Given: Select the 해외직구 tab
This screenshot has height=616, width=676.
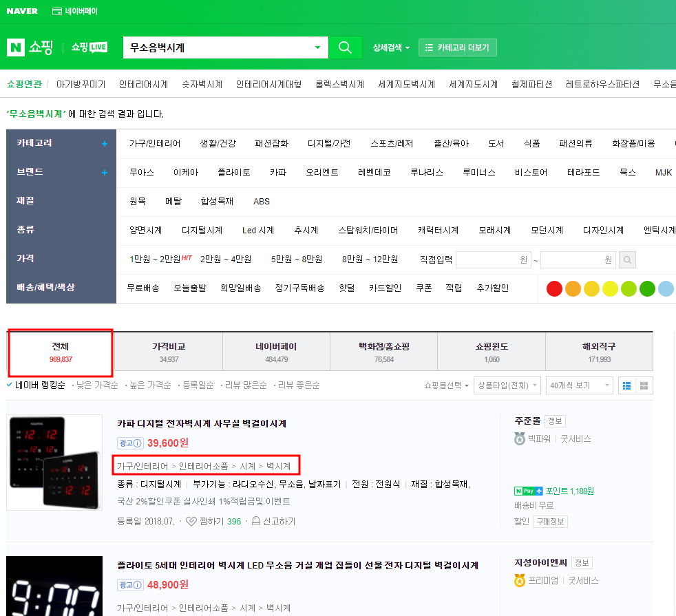Looking at the screenshot, I should [x=600, y=352].
